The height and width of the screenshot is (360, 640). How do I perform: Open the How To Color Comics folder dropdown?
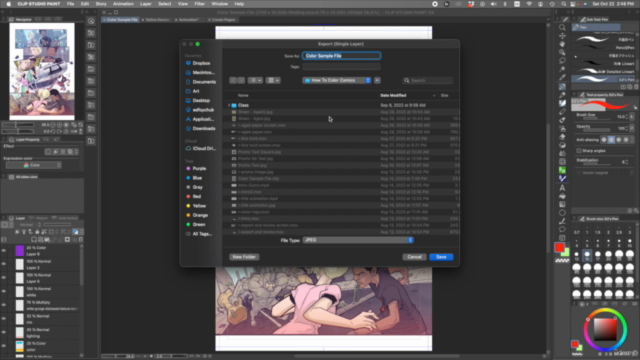(x=336, y=80)
